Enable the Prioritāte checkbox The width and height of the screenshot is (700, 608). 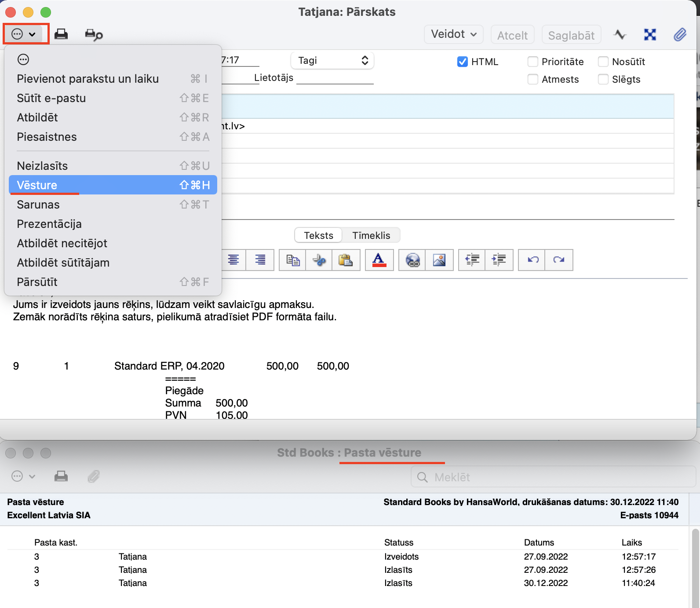[532, 62]
